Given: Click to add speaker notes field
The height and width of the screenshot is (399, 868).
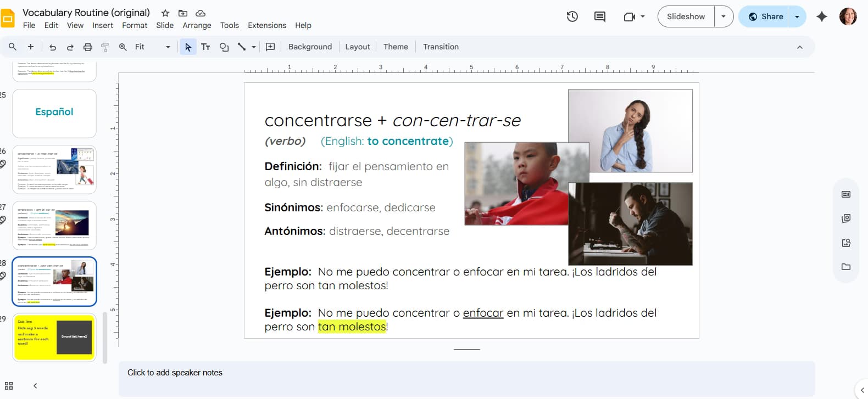Looking at the screenshot, I should pyautogui.click(x=466, y=379).
